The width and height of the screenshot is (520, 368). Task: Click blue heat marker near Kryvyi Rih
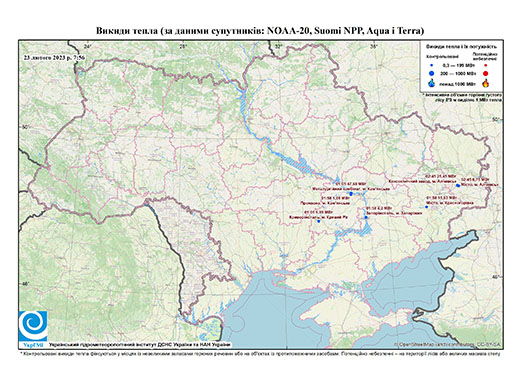coord(319,221)
